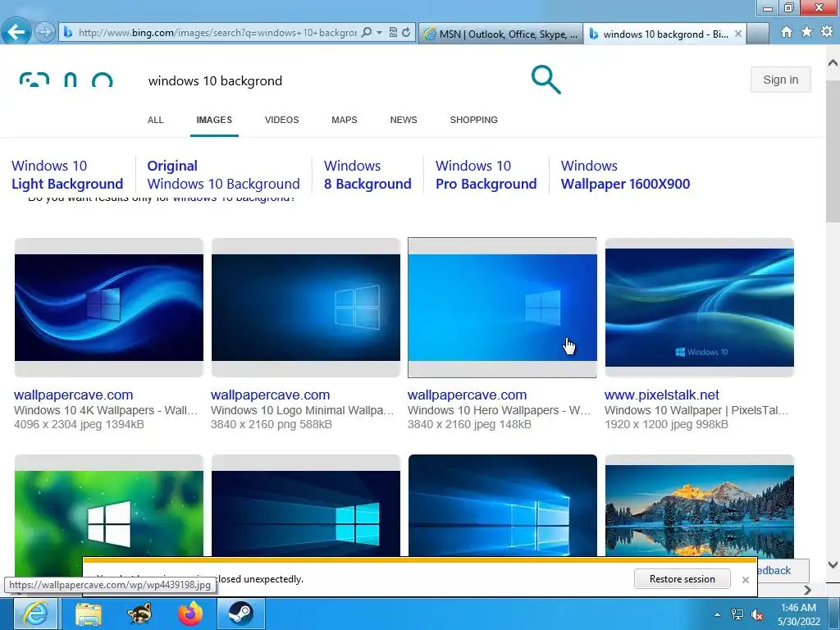
Task: Open Steam from the taskbar
Action: (x=240, y=614)
